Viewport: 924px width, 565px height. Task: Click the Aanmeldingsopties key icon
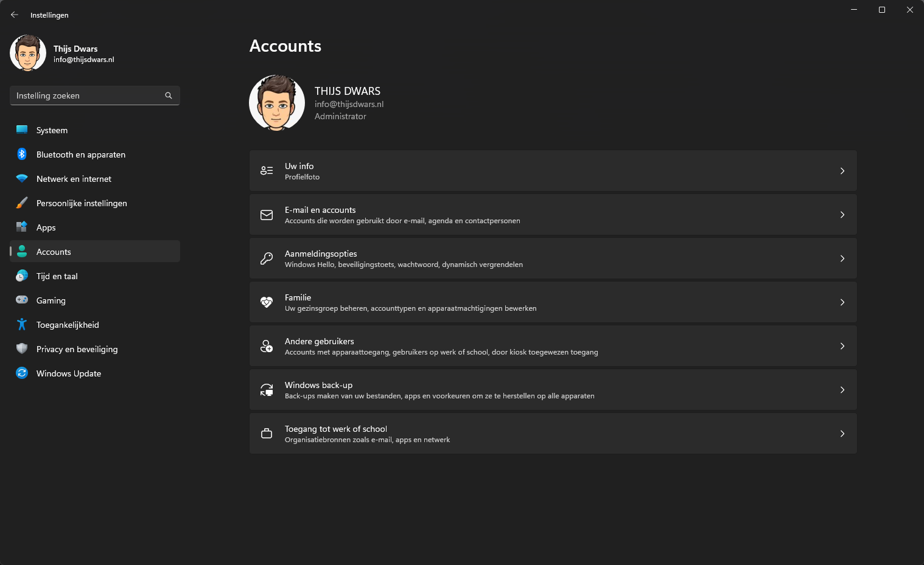click(267, 258)
